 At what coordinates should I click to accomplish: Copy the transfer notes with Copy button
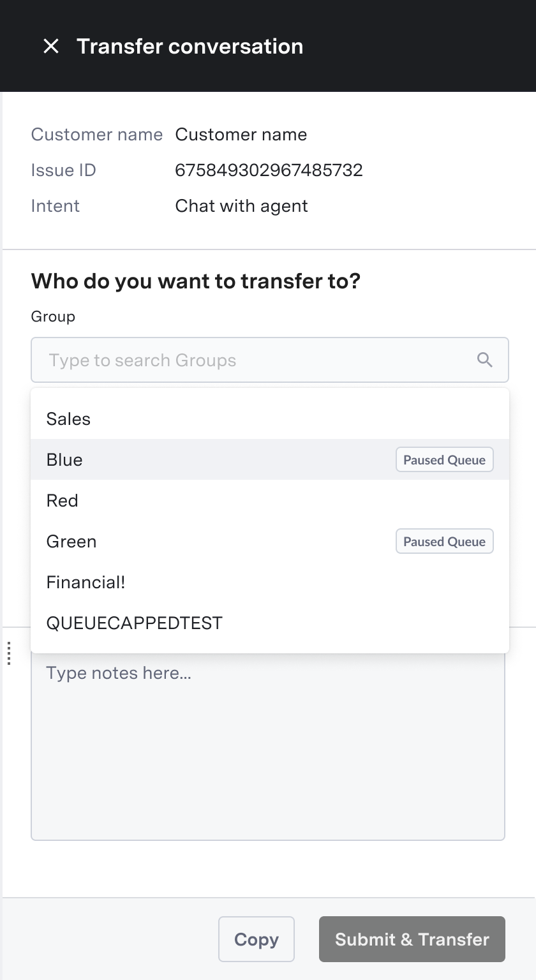point(257,939)
